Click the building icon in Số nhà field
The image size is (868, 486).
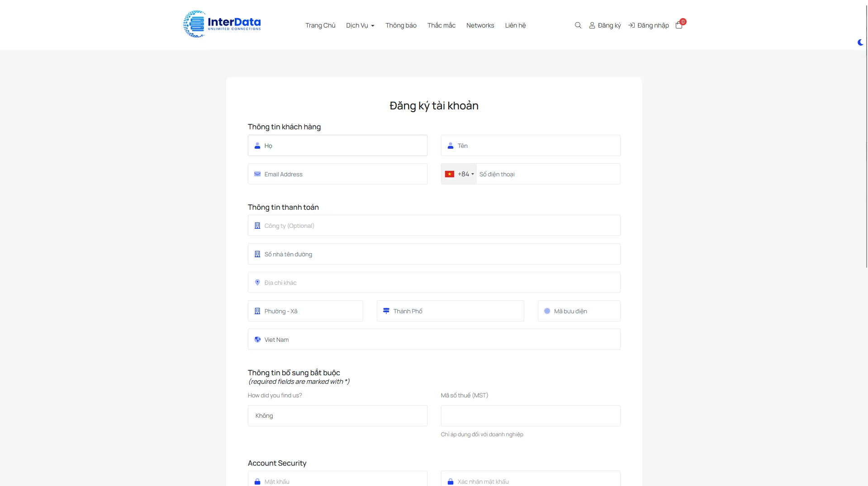[x=257, y=254]
